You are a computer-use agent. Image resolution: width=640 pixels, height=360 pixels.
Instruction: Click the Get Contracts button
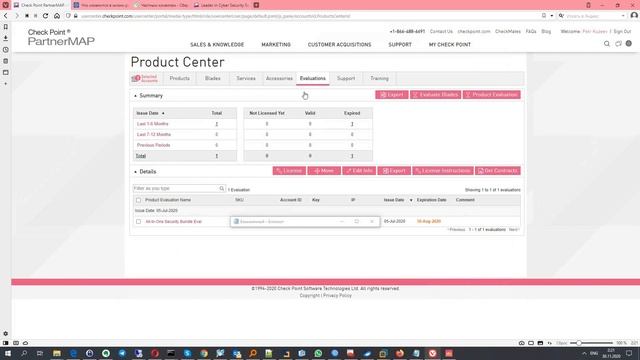(498, 171)
